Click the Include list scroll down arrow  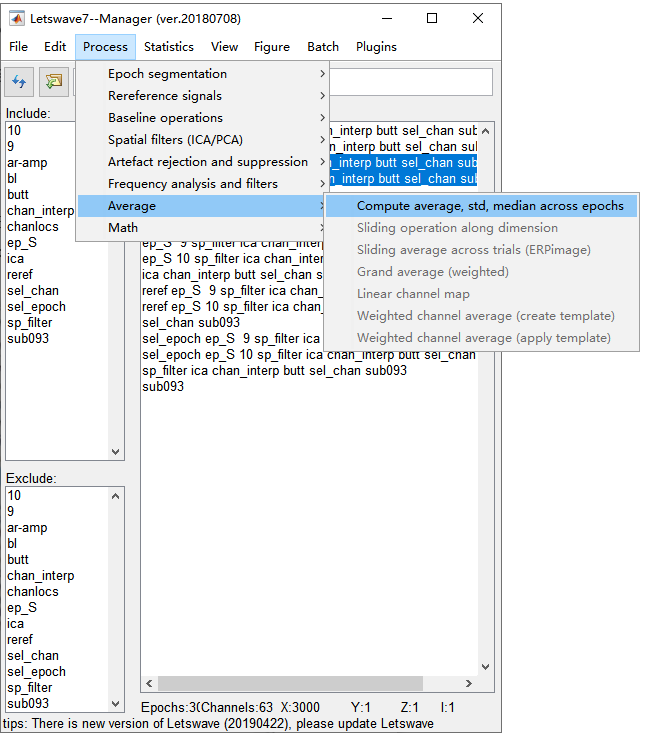pyautogui.click(x=115, y=452)
